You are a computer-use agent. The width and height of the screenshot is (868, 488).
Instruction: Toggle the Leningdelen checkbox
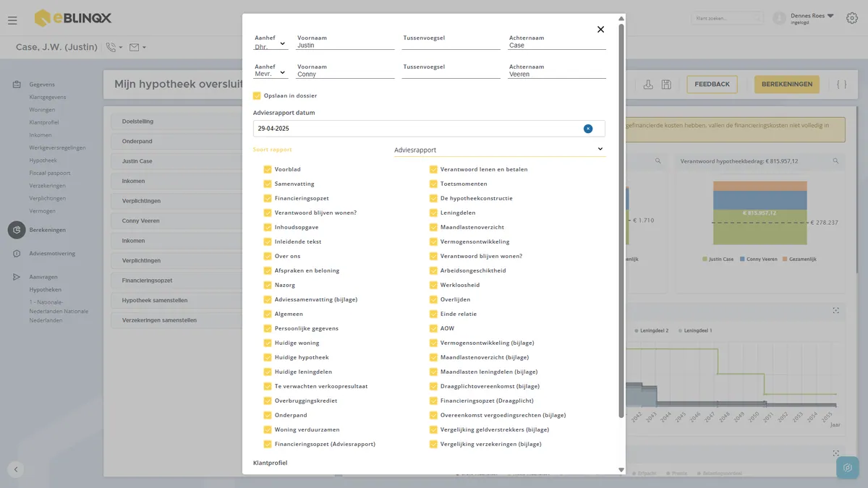pos(433,213)
